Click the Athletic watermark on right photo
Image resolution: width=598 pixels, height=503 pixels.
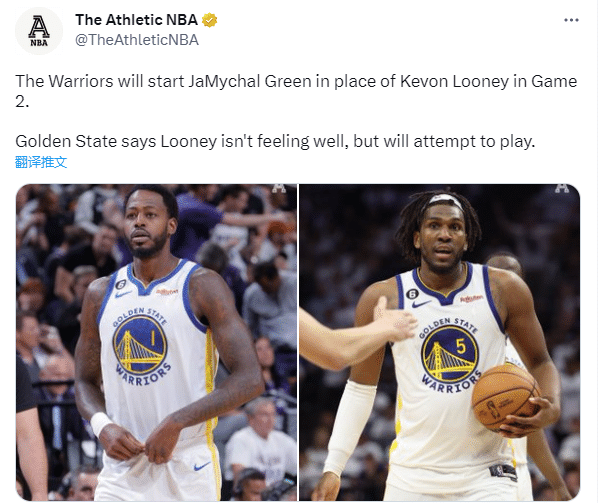tap(562, 188)
